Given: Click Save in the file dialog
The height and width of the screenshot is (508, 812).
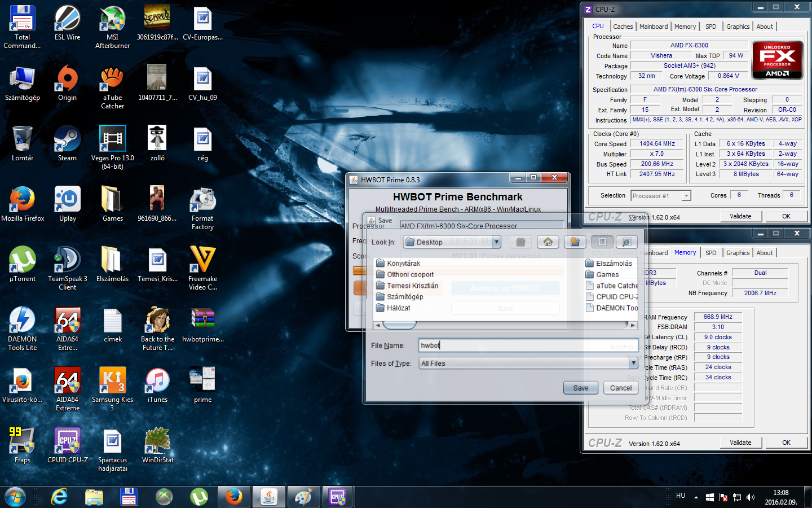Looking at the screenshot, I should point(580,388).
